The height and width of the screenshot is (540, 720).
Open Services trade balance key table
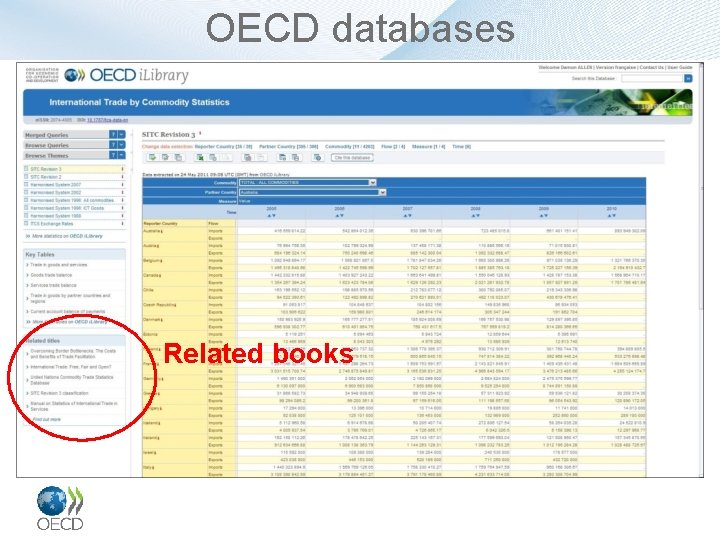[x=53, y=285]
